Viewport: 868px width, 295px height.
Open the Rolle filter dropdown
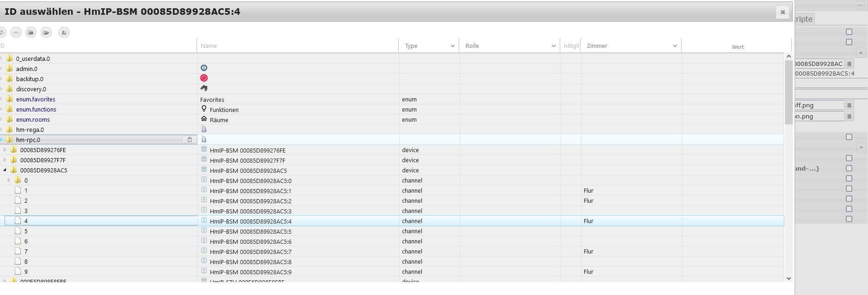click(553, 46)
